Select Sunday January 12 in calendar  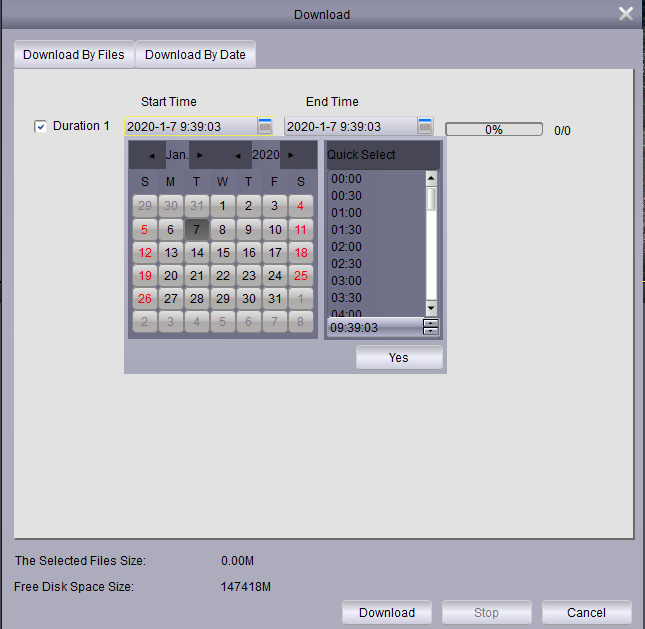(145, 252)
